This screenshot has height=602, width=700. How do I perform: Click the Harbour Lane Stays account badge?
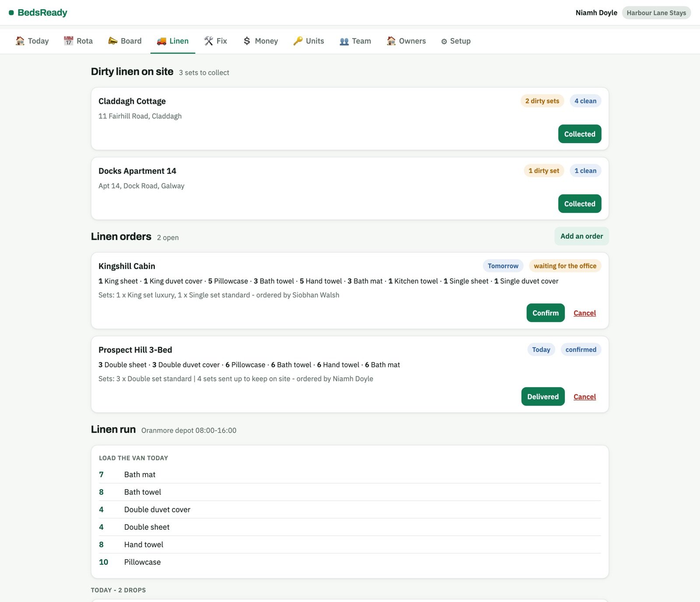[x=656, y=13]
